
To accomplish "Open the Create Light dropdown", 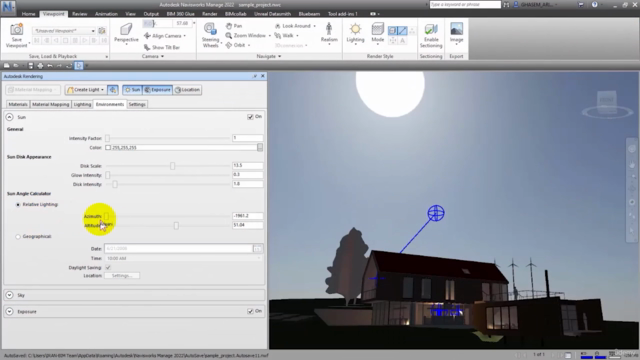I will click(102, 90).
